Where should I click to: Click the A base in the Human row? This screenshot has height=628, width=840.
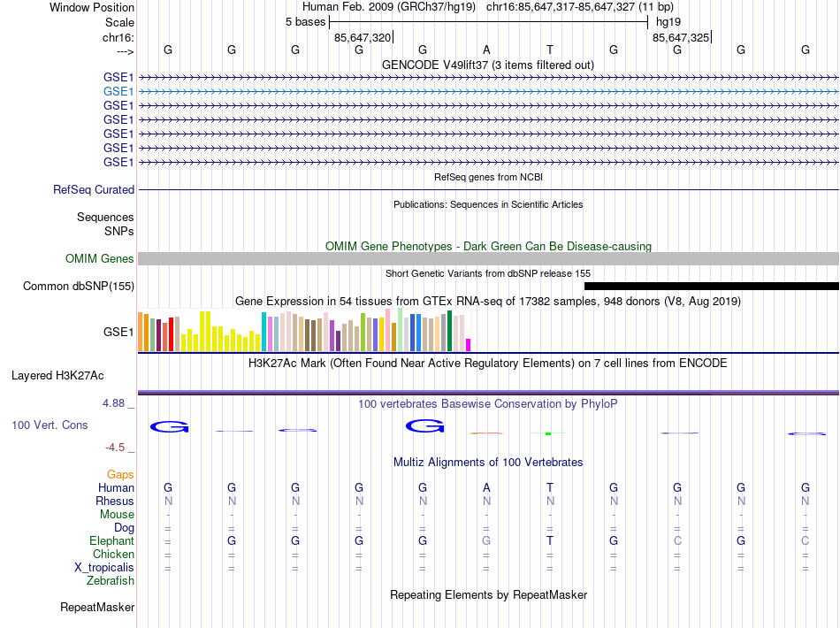[x=486, y=487]
